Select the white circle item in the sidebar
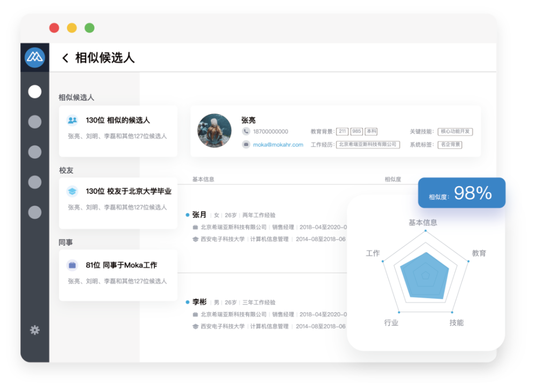This screenshot has height=392, width=536. [x=34, y=92]
